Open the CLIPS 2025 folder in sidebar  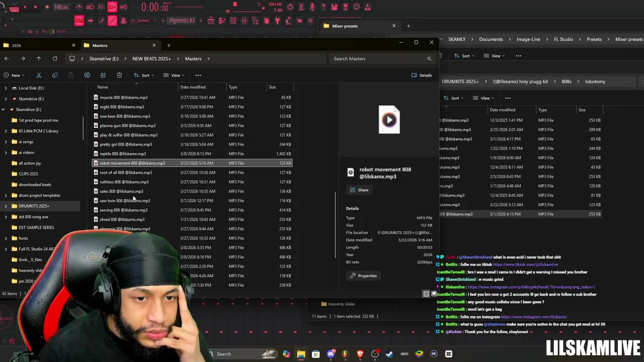(x=28, y=174)
